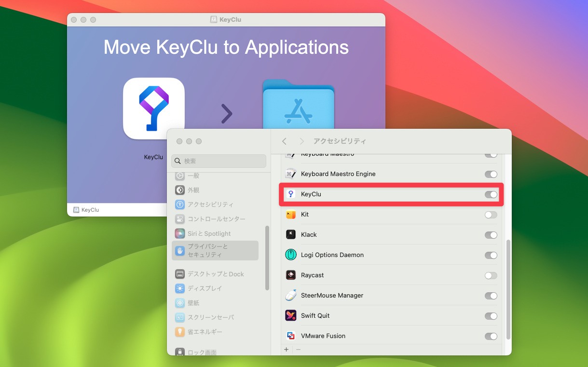The width and height of the screenshot is (588, 367).
Task: Click the Klack app icon
Action: coord(290,235)
